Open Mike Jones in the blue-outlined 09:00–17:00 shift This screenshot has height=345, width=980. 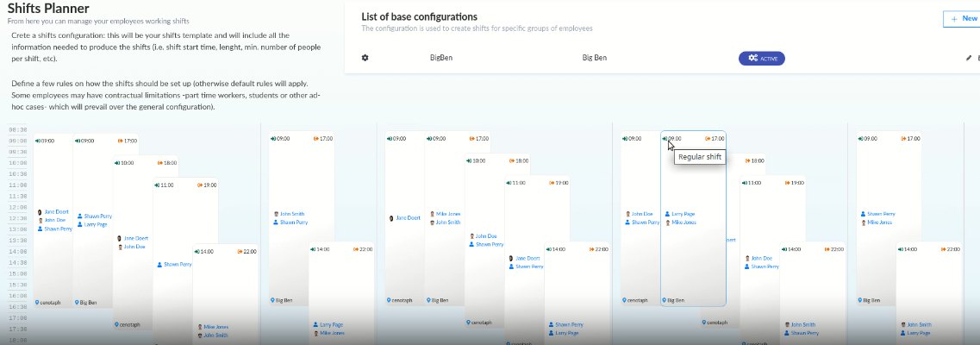click(x=684, y=222)
